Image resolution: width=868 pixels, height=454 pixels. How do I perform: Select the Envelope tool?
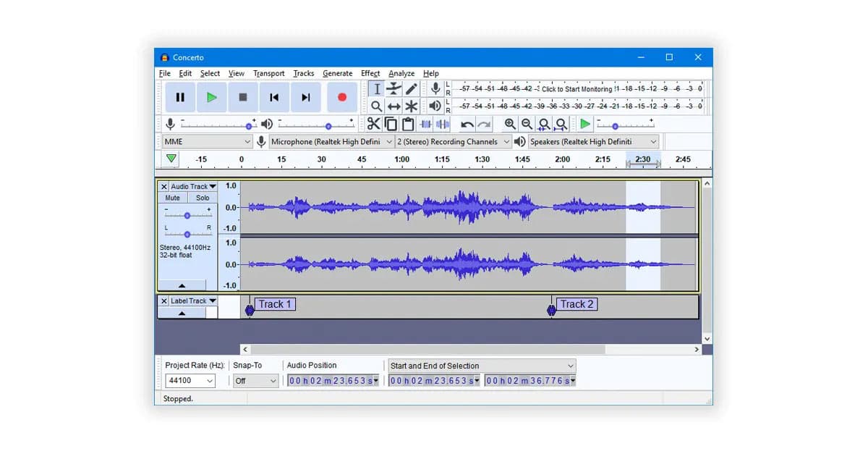click(x=393, y=88)
